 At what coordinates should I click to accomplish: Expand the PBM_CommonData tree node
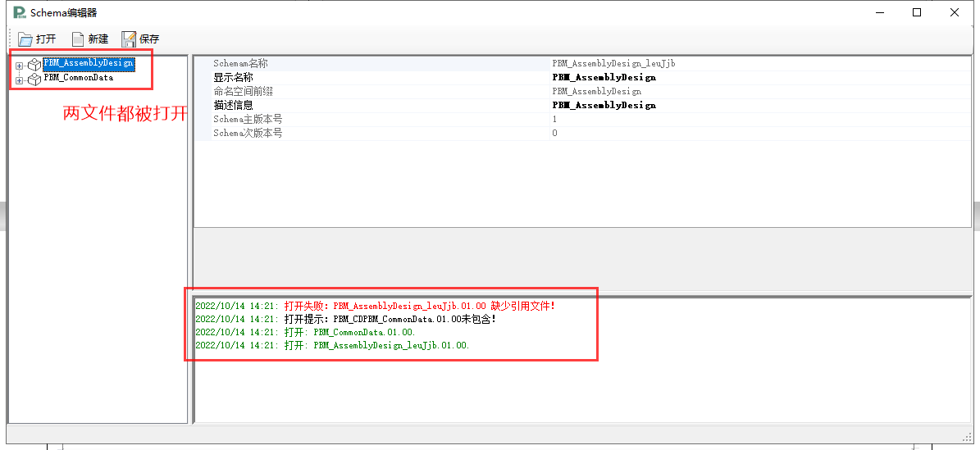pos(20,80)
